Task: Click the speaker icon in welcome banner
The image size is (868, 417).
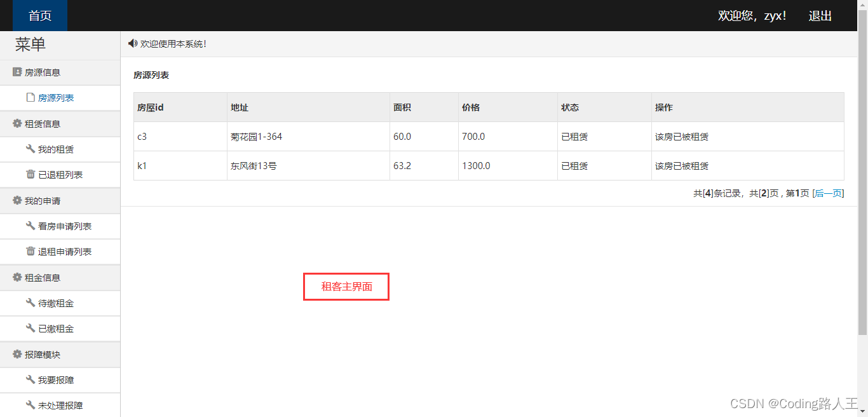Action: click(x=132, y=43)
